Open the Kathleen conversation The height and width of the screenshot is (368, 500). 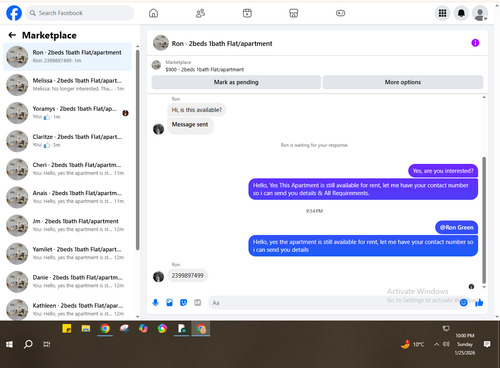68,309
